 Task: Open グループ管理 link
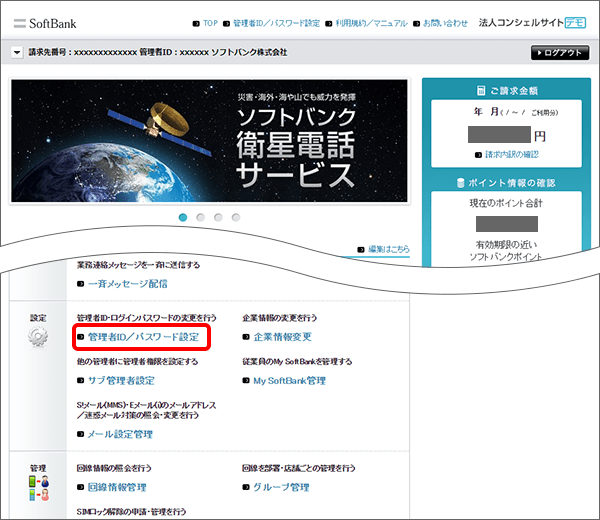281,487
